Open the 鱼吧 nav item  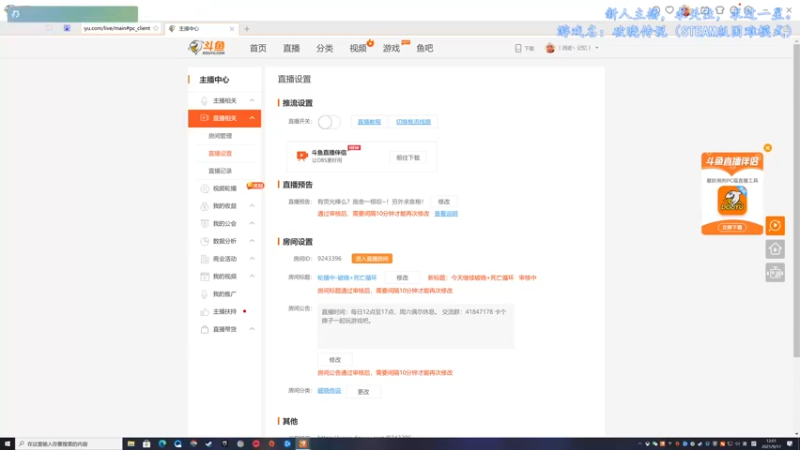coord(424,48)
